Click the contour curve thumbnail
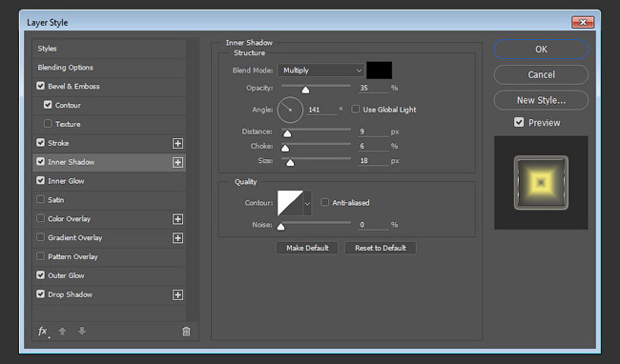620x364 pixels. pyautogui.click(x=290, y=203)
